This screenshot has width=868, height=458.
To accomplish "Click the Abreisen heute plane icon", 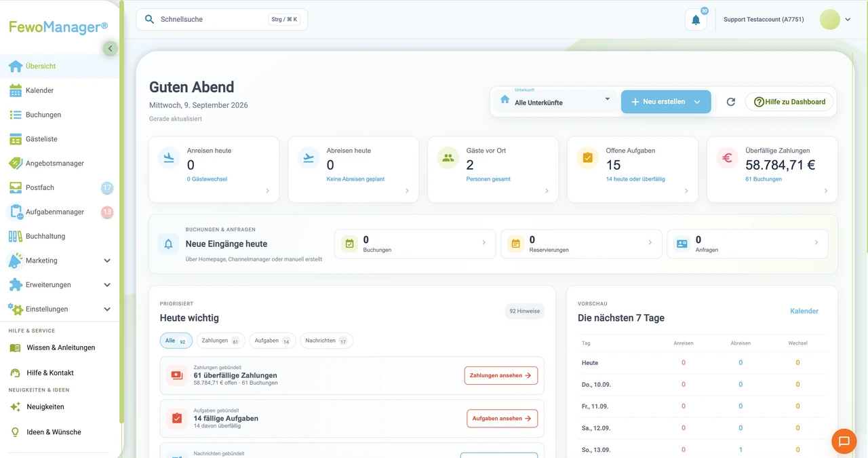I will tap(309, 158).
